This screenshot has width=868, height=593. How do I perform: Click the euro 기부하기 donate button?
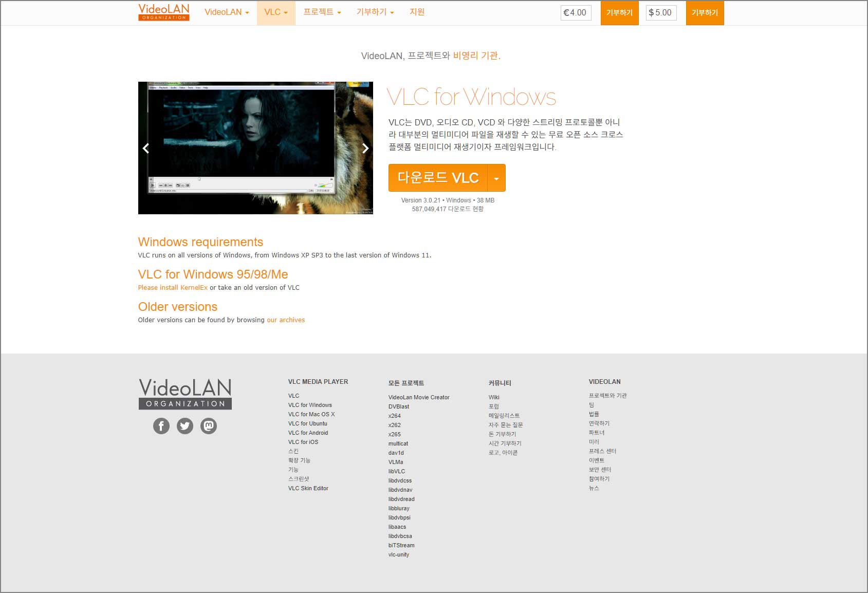tap(619, 13)
